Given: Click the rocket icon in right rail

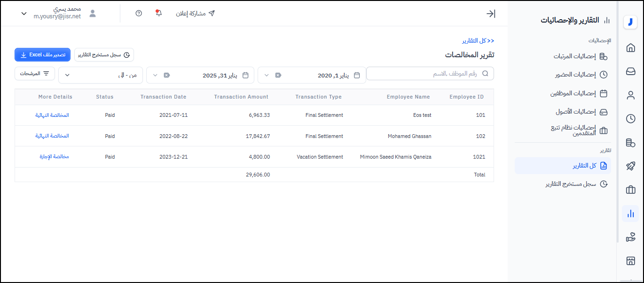Looking at the screenshot, I should click(x=630, y=166).
